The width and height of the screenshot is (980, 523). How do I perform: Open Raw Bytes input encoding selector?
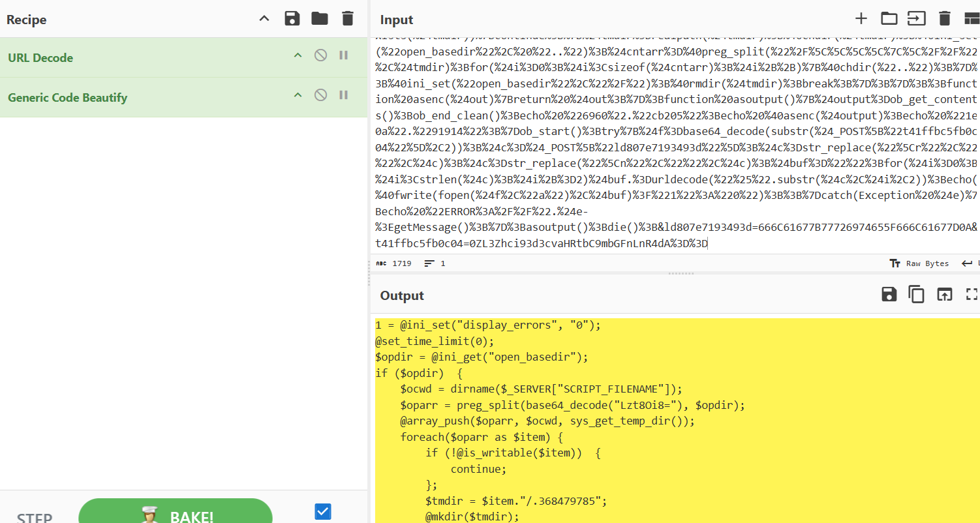919,263
